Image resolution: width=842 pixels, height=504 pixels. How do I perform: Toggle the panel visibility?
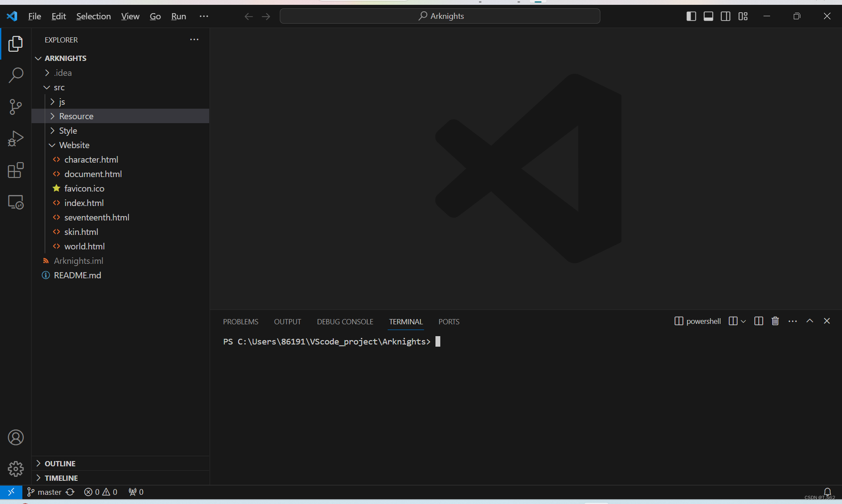pos(708,16)
